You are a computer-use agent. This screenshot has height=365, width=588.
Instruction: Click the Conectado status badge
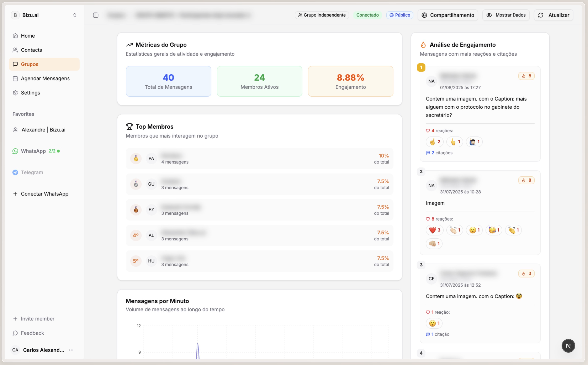(x=367, y=15)
